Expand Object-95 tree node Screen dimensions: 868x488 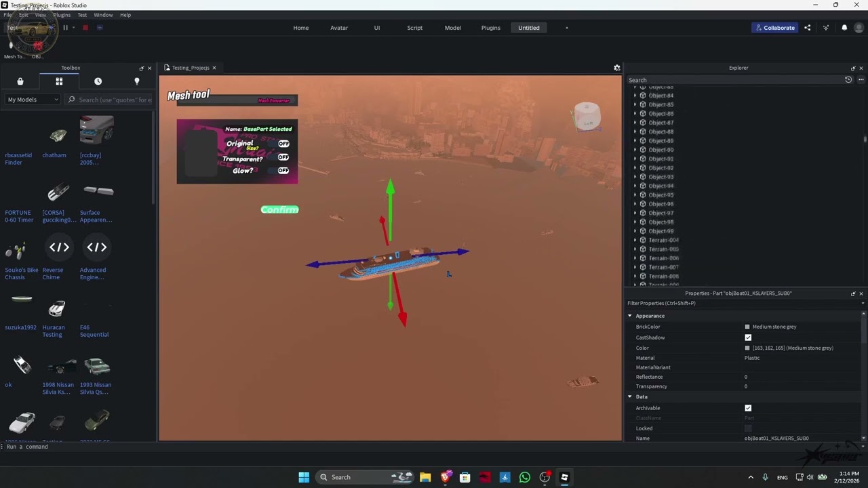click(x=635, y=195)
